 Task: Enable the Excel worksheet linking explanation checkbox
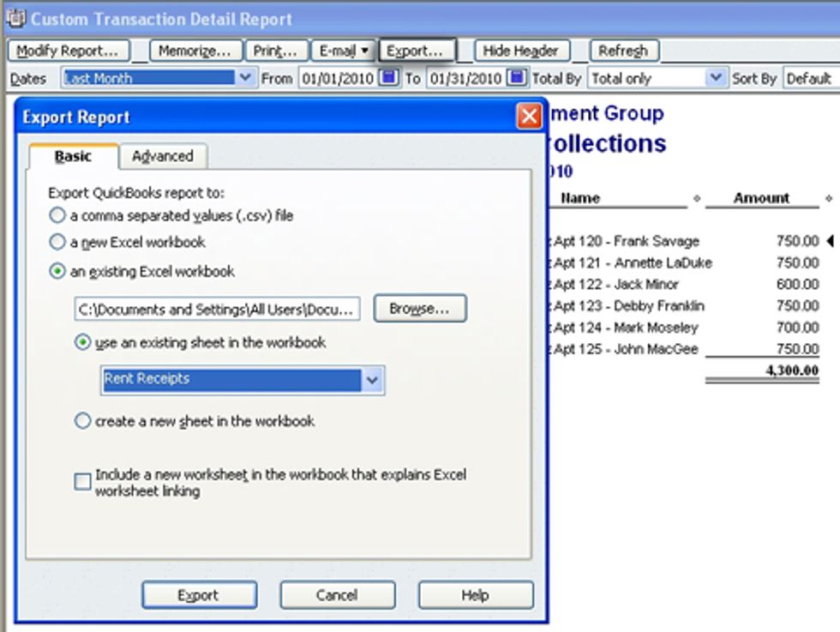coord(82,481)
